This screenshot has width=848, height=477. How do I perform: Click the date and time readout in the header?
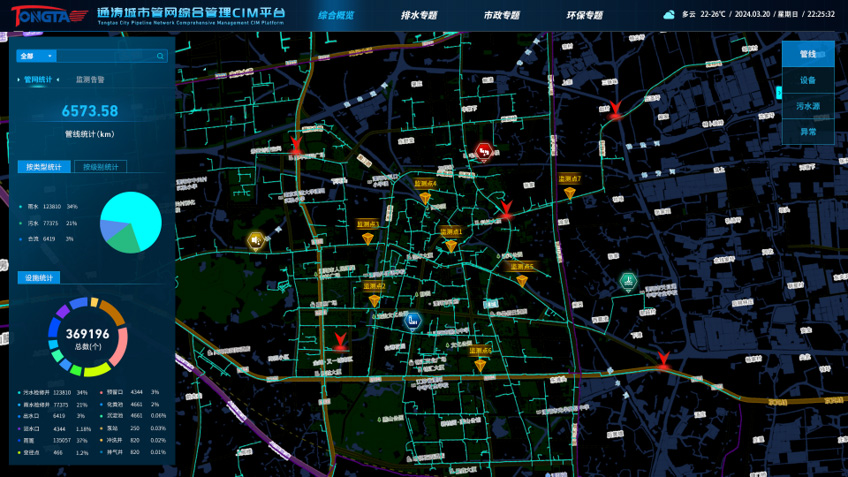click(785, 15)
